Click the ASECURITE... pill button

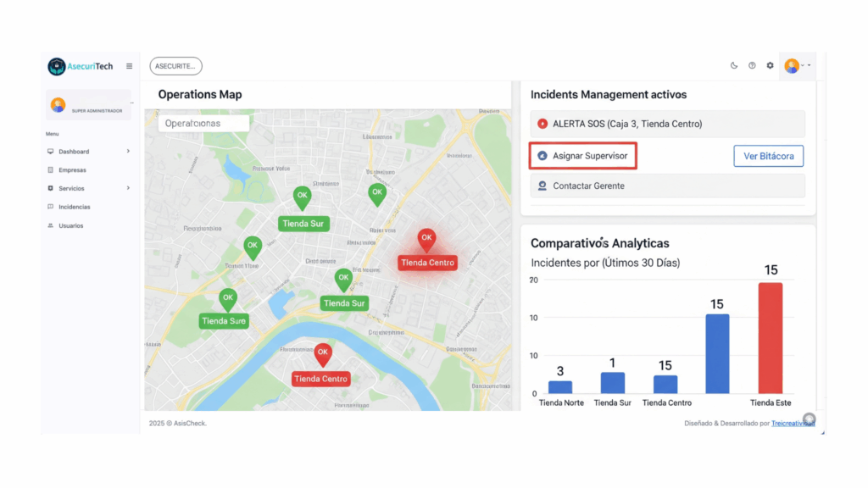point(175,66)
